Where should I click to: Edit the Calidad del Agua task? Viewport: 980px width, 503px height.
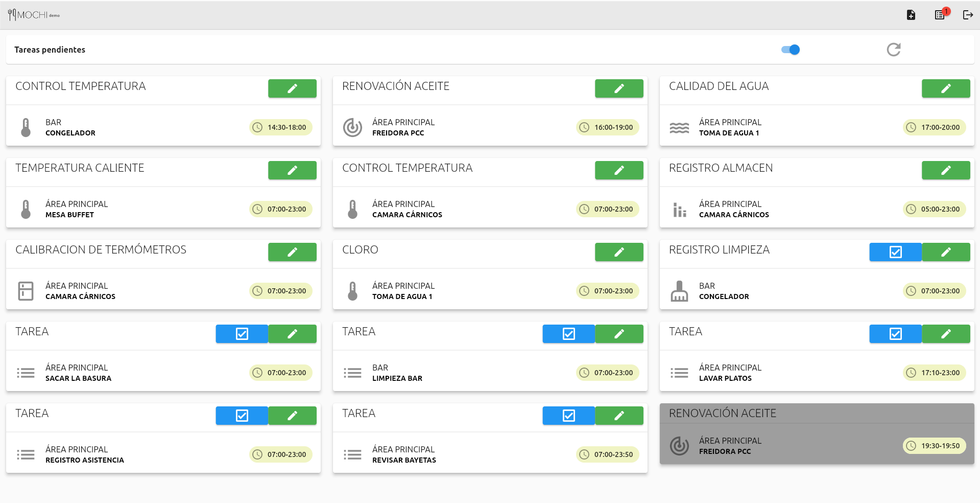coord(945,88)
